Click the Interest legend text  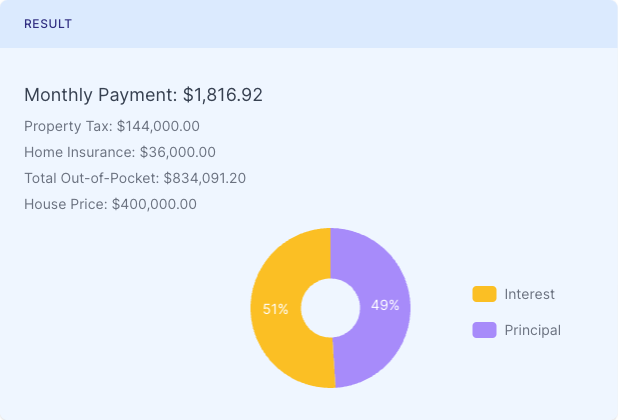pos(530,294)
